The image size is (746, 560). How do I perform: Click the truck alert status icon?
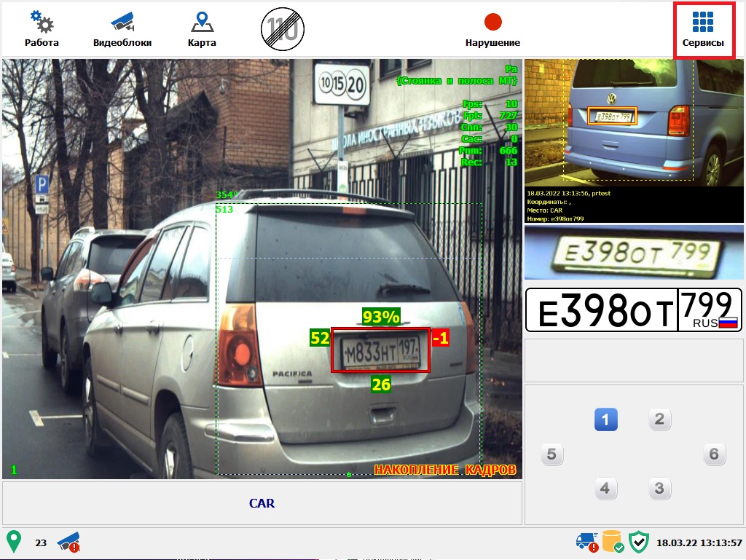586,543
